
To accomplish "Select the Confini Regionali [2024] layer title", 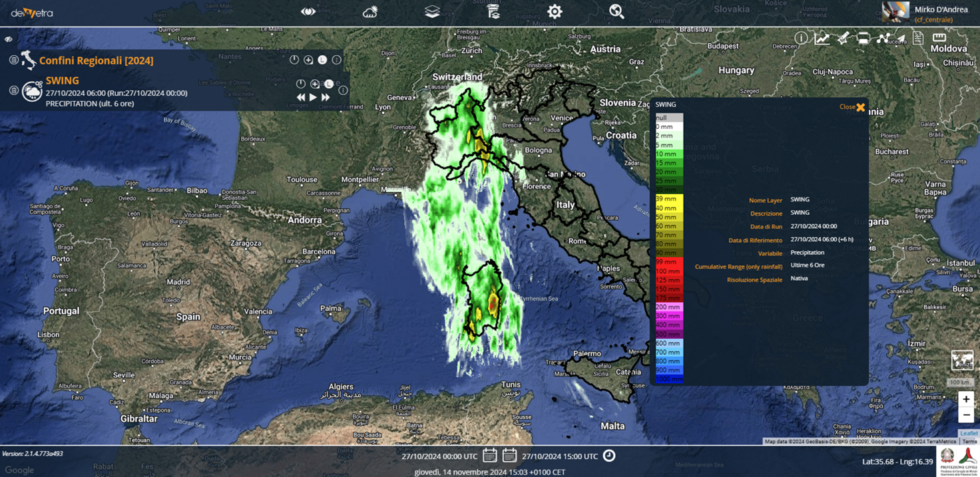I will pyautogui.click(x=97, y=61).
